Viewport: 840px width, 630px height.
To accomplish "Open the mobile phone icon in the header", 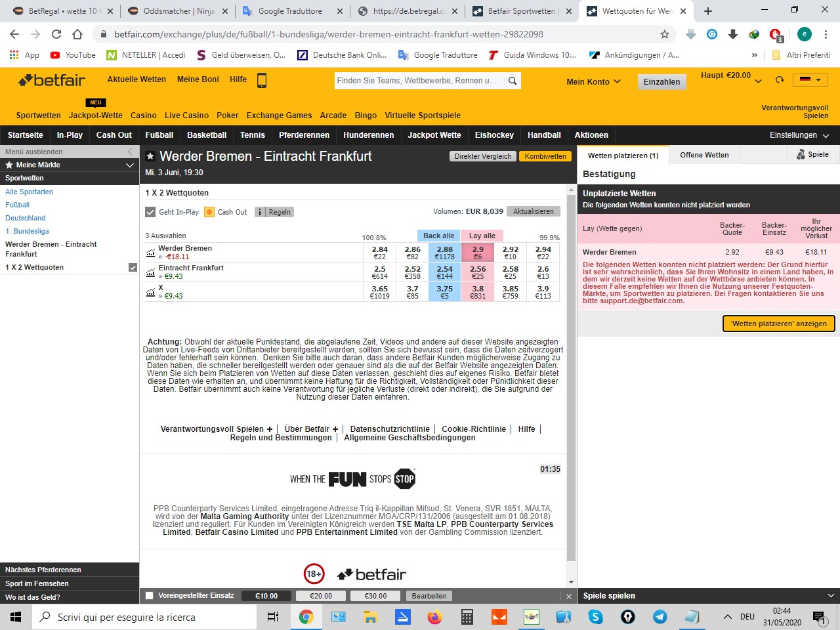I will 261,81.
